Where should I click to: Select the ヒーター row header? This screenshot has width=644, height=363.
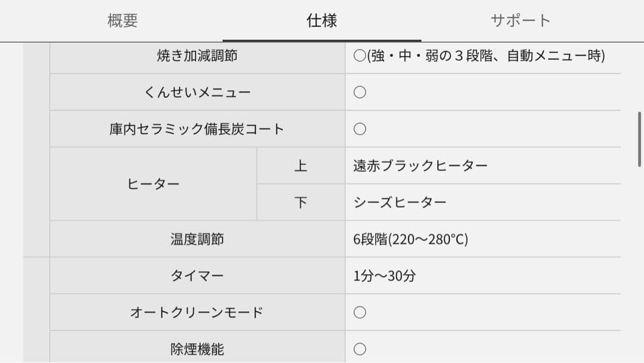152,183
